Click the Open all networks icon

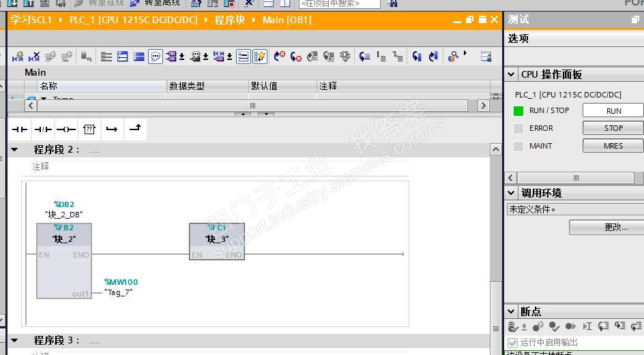[123, 57]
